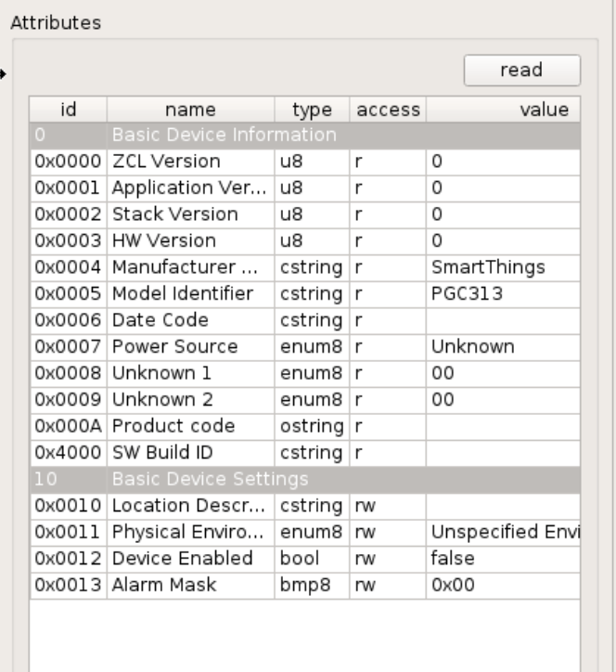Select the Device Enabled attribute
This screenshot has width=616, height=672.
190,559
